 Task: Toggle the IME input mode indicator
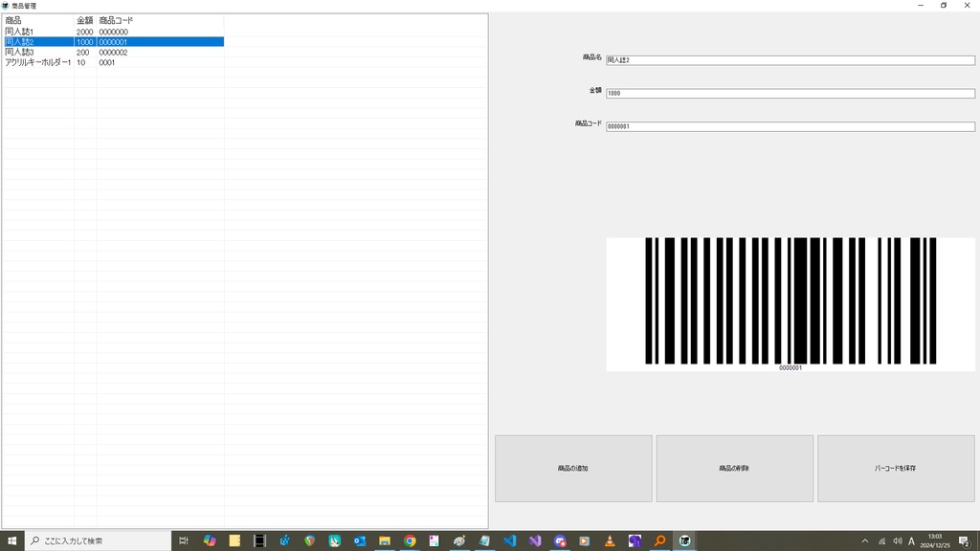click(x=911, y=541)
